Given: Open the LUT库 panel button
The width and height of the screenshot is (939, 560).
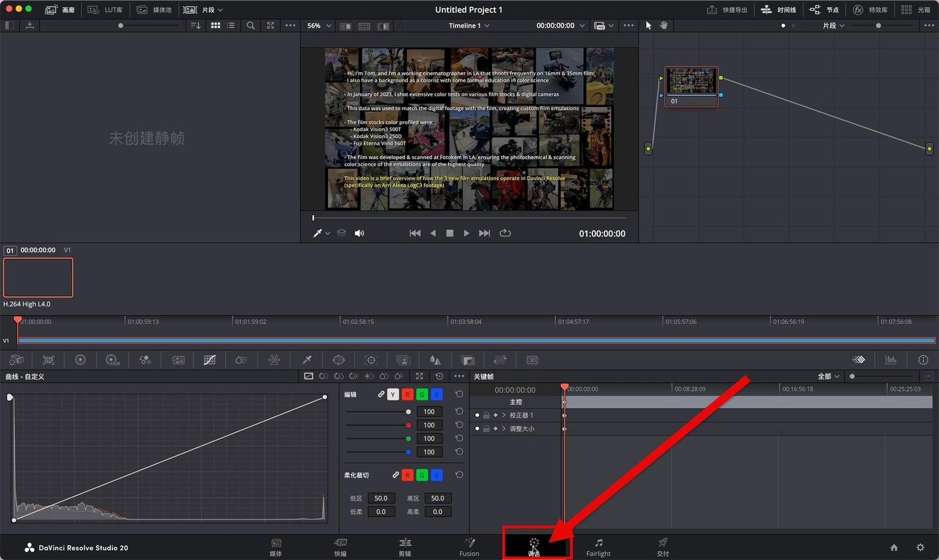Looking at the screenshot, I should [105, 10].
